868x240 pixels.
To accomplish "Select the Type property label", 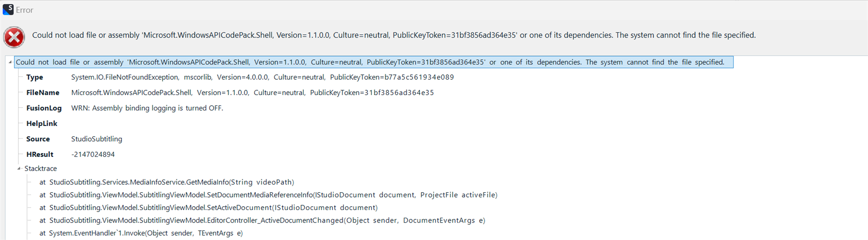I will pos(35,77).
